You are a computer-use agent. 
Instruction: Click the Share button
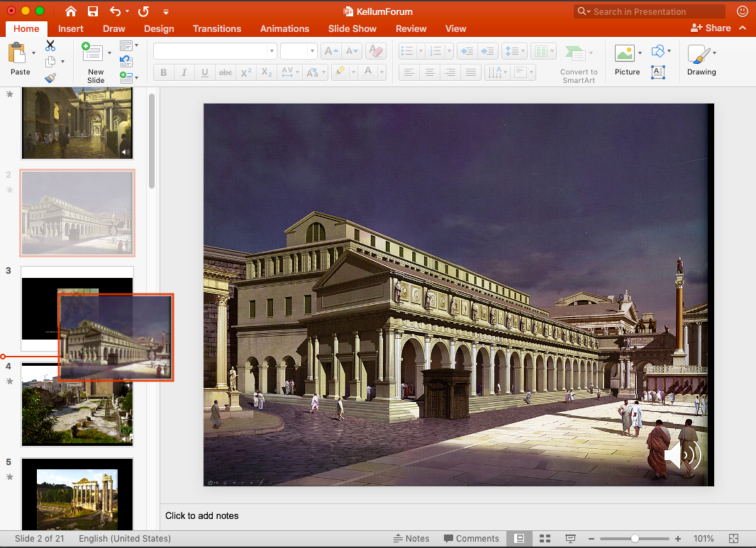click(x=711, y=28)
